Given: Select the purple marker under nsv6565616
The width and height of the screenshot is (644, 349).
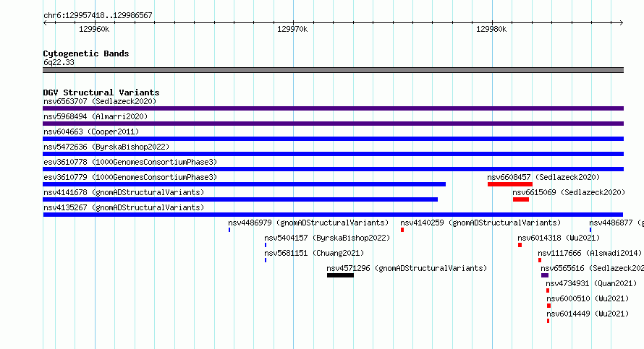Looking at the screenshot, I should (545, 275).
